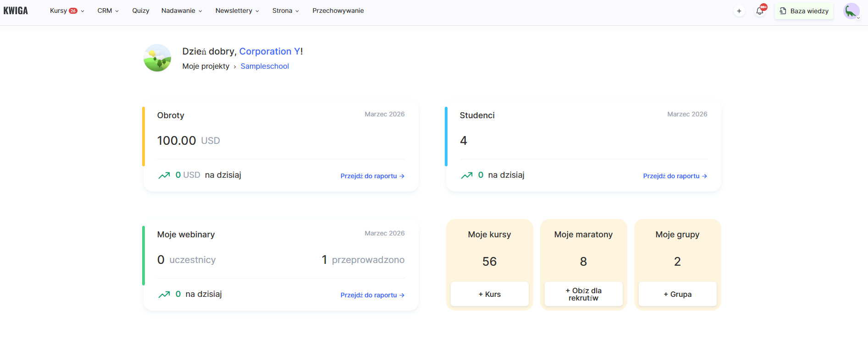Click the plus quick-add icon

739,11
